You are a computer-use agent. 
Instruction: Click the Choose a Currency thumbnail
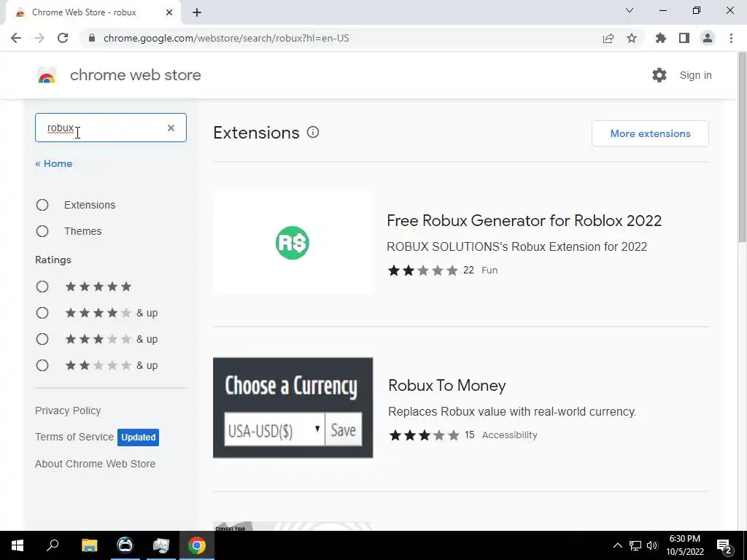(293, 408)
